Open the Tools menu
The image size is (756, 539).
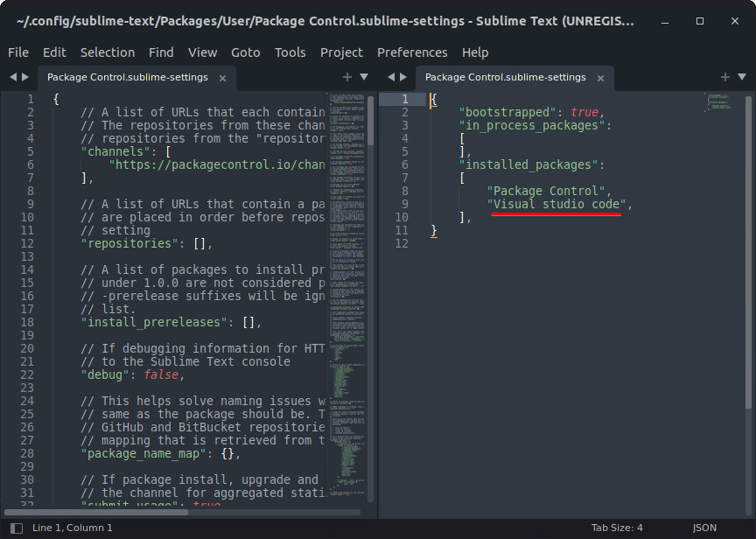[x=290, y=52]
